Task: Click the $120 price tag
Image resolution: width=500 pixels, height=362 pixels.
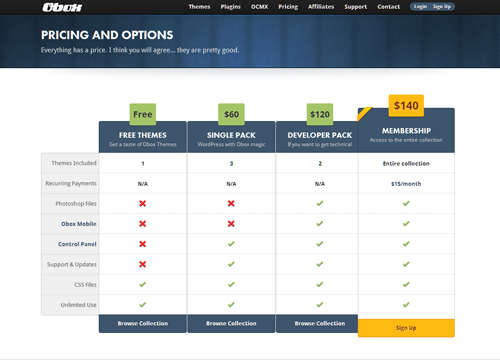Action: (320, 114)
